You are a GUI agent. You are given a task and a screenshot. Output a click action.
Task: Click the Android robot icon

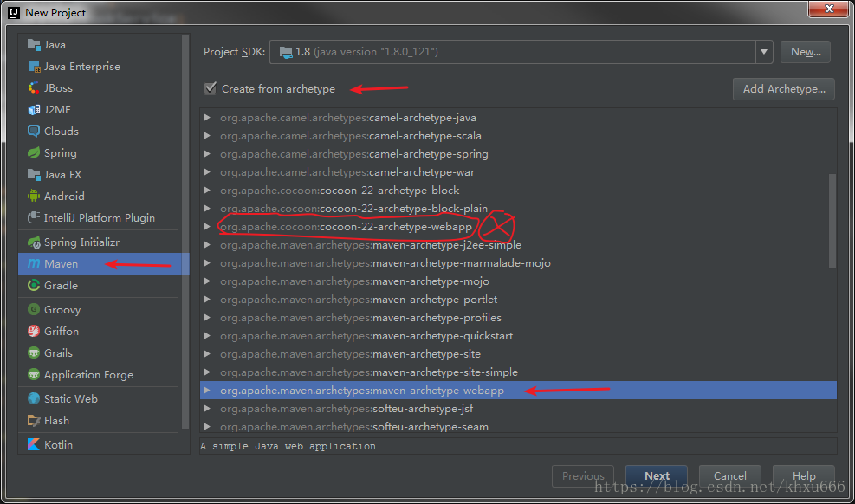tap(34, 196)
